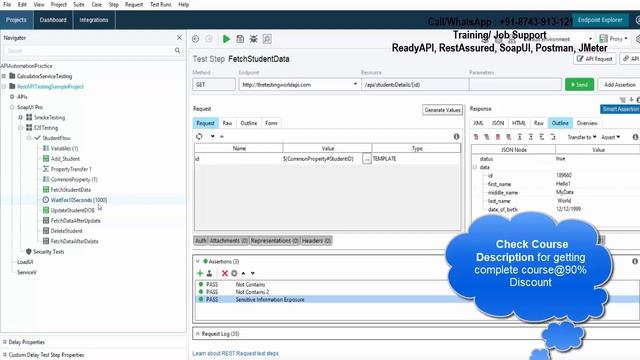Open the File menu
Viewport: 640px width, 360px height.
coord(7,4)
